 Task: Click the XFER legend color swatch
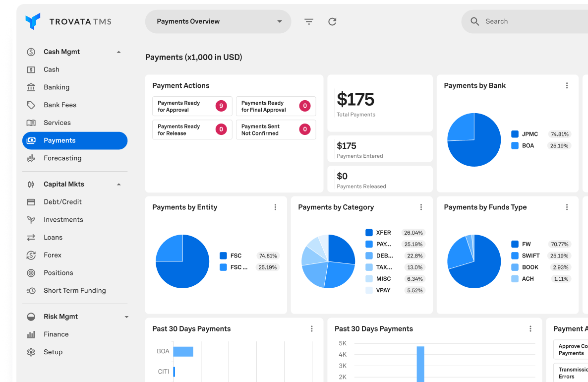point(369,233)
